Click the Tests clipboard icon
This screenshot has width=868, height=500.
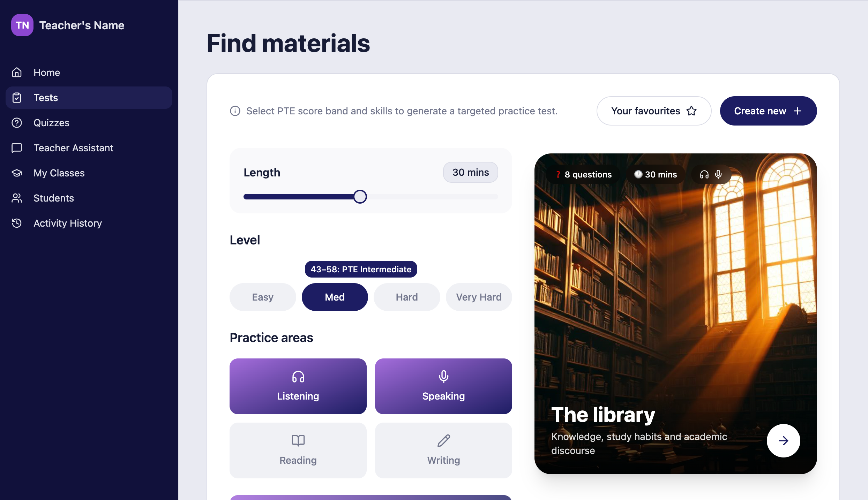[x=17, y=98]
